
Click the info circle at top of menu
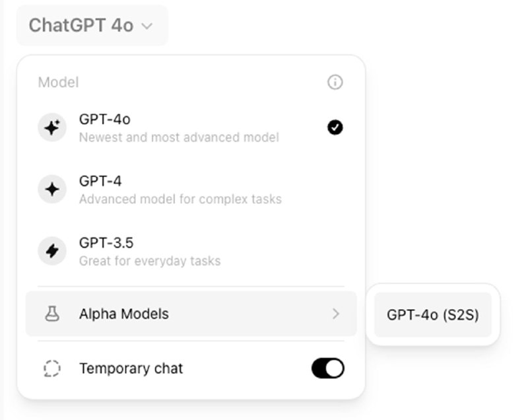tap(335, 83)
